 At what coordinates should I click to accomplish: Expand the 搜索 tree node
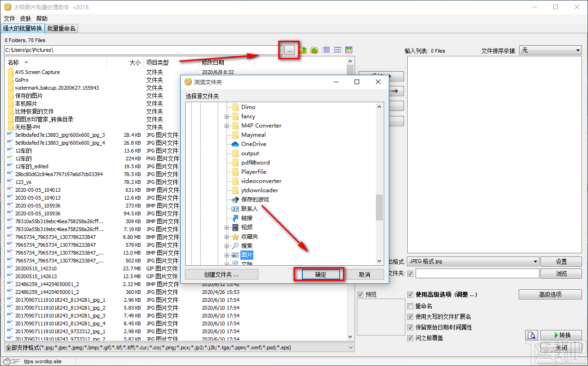pyautogui.click(x=227, y=246)
